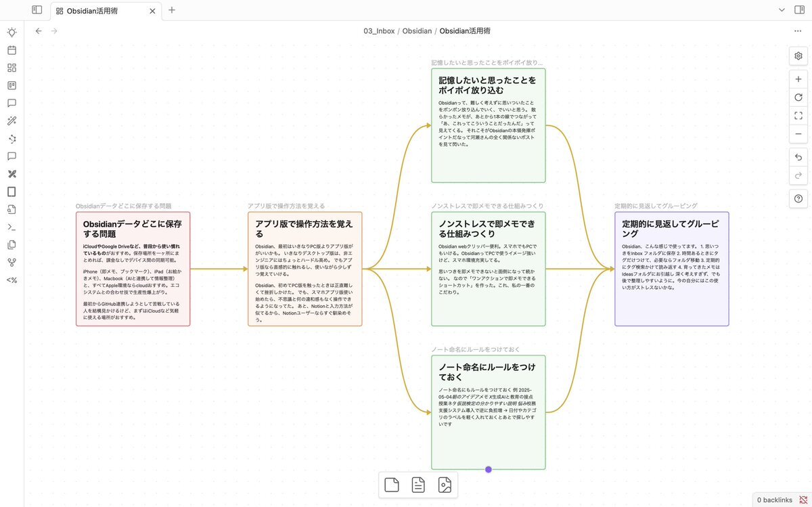Add media from vault to canvas

tap(445, 485)
